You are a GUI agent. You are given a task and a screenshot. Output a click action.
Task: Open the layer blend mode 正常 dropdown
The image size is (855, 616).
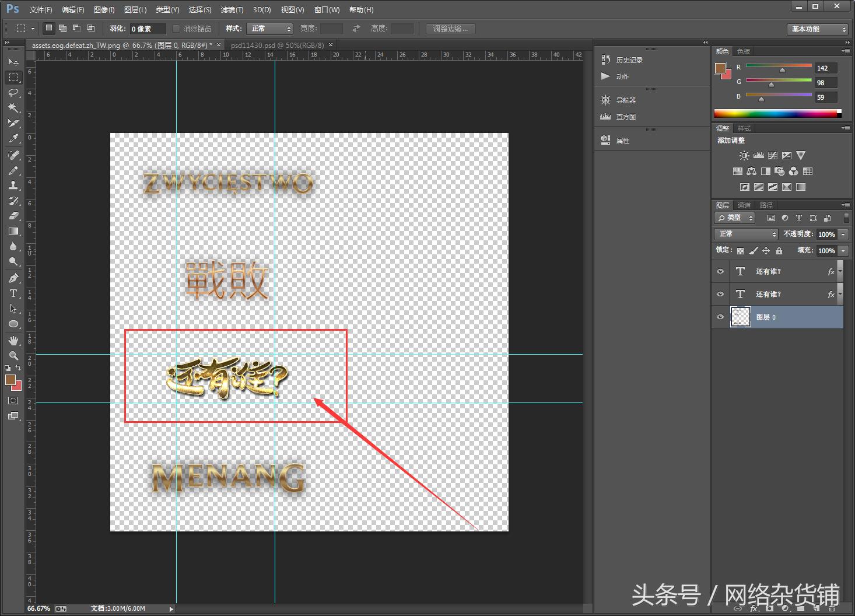coord(746,234)
